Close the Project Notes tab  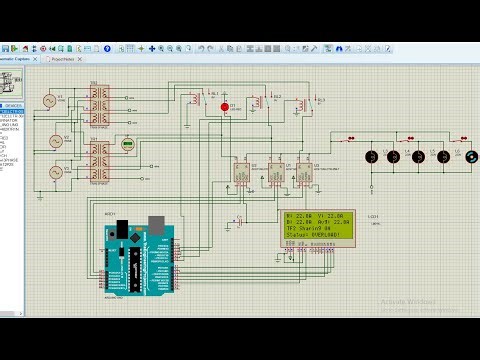[80, 59]
